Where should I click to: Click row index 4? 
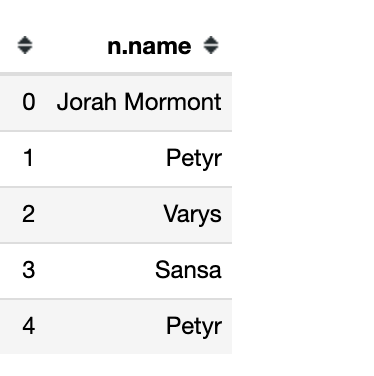tap(29, 326)
